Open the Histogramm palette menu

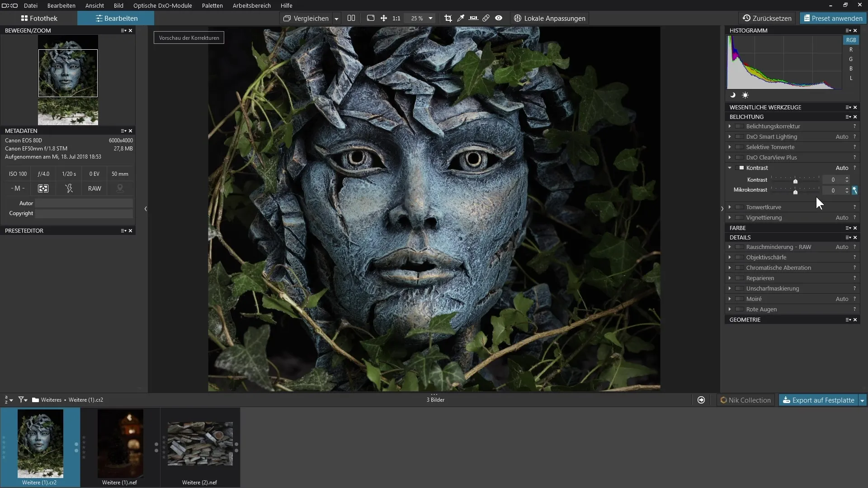pyautogui.click(x=848, y=30)
